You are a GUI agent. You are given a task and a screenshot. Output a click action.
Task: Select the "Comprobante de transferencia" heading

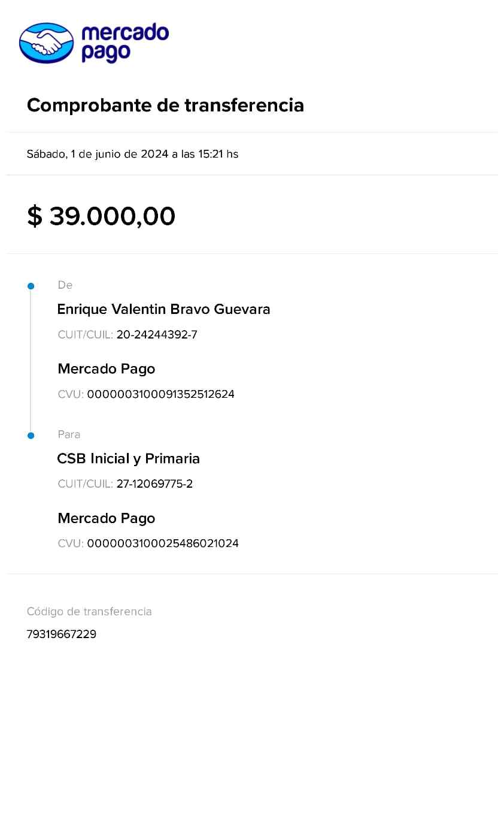click(x=165, y=105)
